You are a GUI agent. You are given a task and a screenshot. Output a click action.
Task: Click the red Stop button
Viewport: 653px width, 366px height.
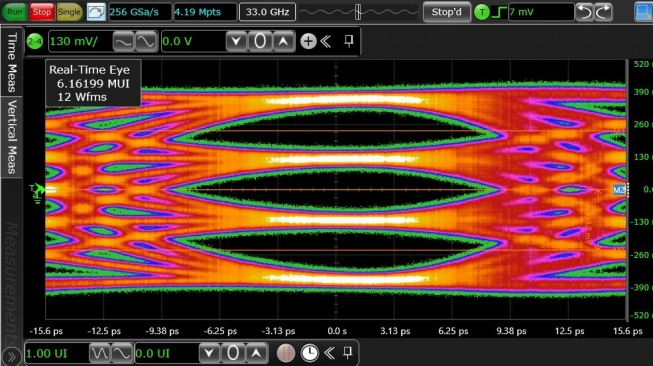42,12
